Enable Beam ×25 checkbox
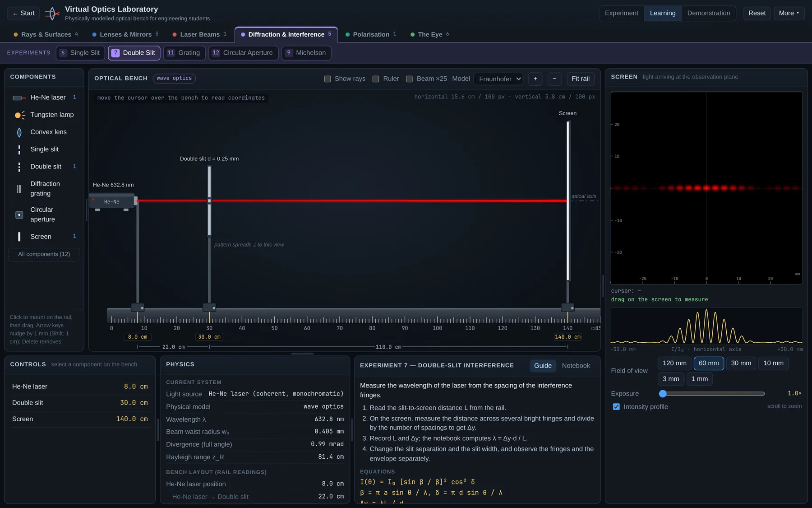Screen dimensions: 812x508 tap(409, 79)
